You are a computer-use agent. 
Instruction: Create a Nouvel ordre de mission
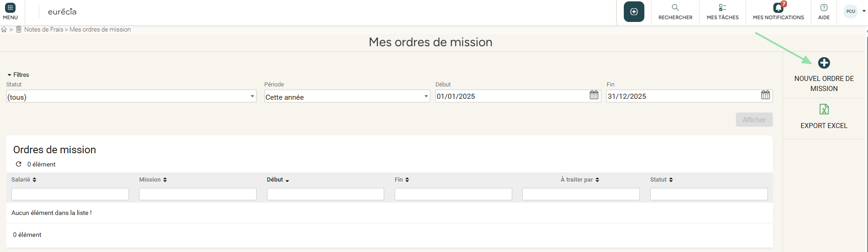pyautogui.click(x=824, y=63)
